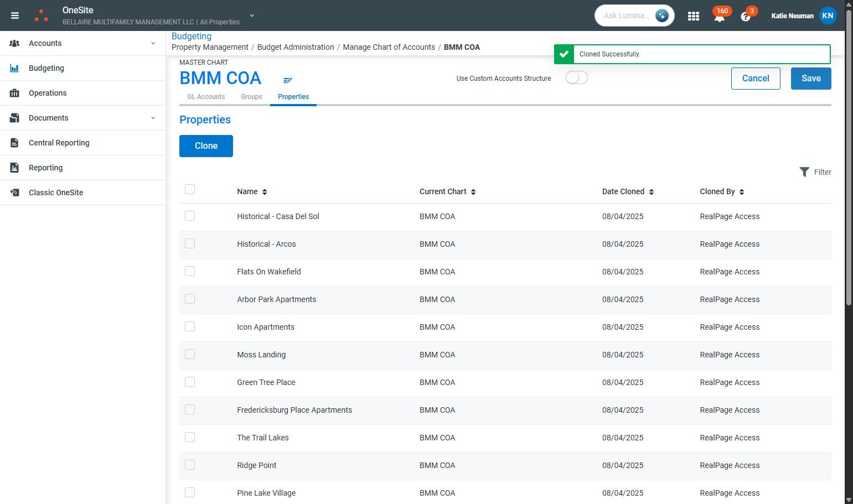Click the Clone button
Image resolution: width=853 pixels, height=504 pixels.
(x=206, y=146)
